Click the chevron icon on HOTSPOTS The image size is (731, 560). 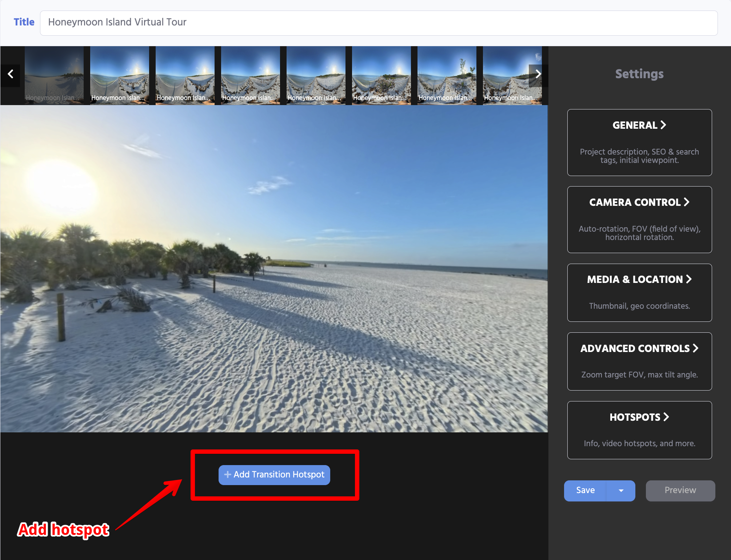tap(666, 417)
